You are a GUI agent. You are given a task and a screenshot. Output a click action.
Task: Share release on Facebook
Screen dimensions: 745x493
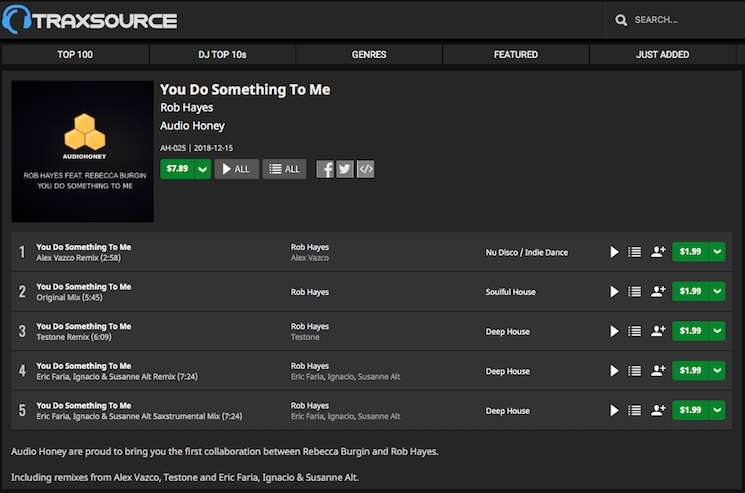click(x=325, y=169)
